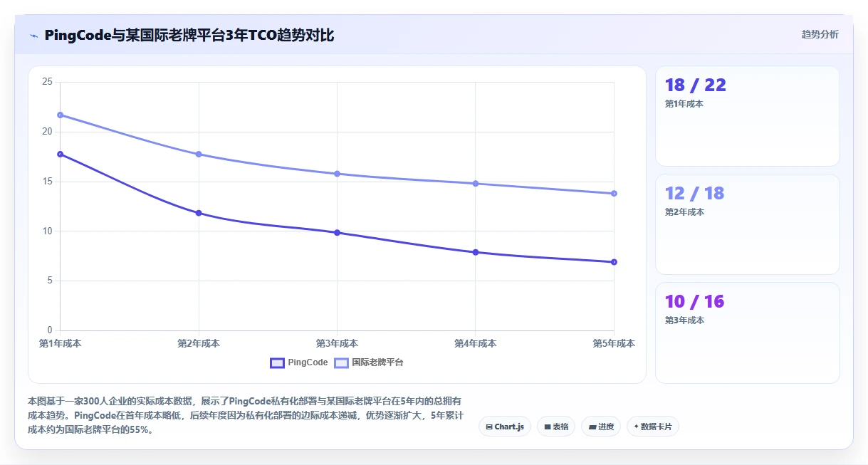Click PingCode data point at 第4年成本
Screen dimensions: 868x465
click(475, 252)
